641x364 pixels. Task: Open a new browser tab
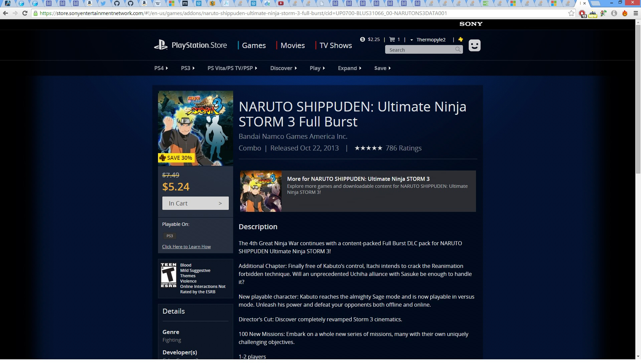(x=596, y=3)
